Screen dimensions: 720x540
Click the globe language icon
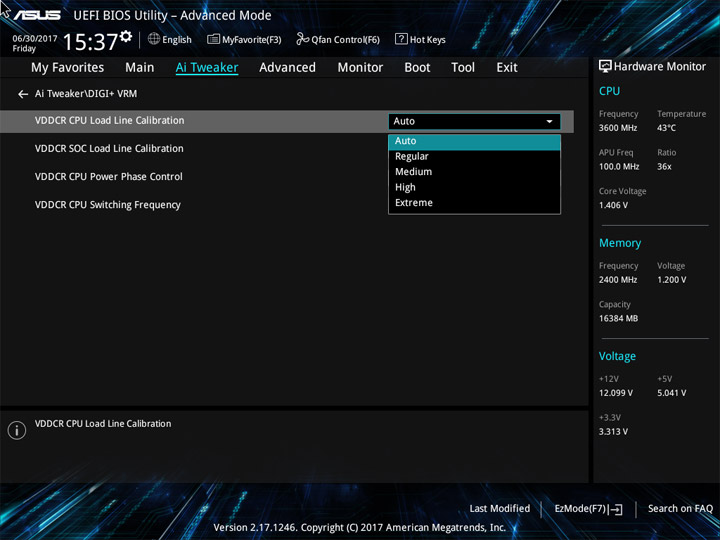(x=154, y=39)
